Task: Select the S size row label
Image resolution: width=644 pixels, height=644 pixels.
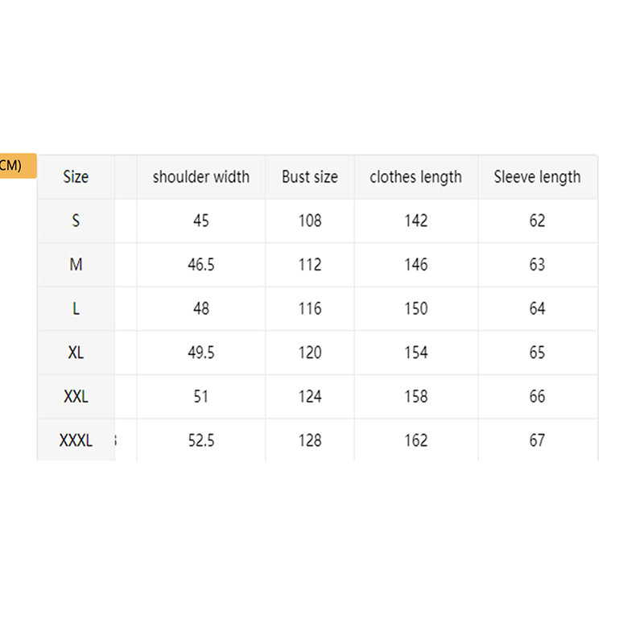Action: point(76,221)
